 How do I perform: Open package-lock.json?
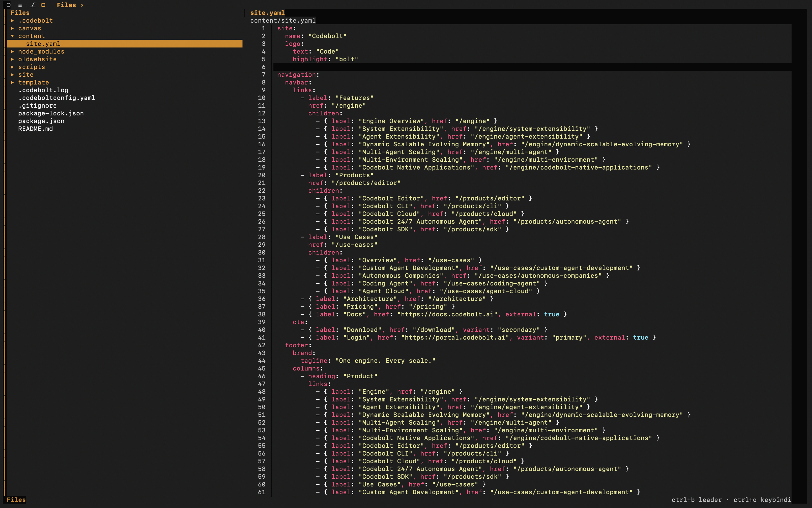click(x=51, y=113)
